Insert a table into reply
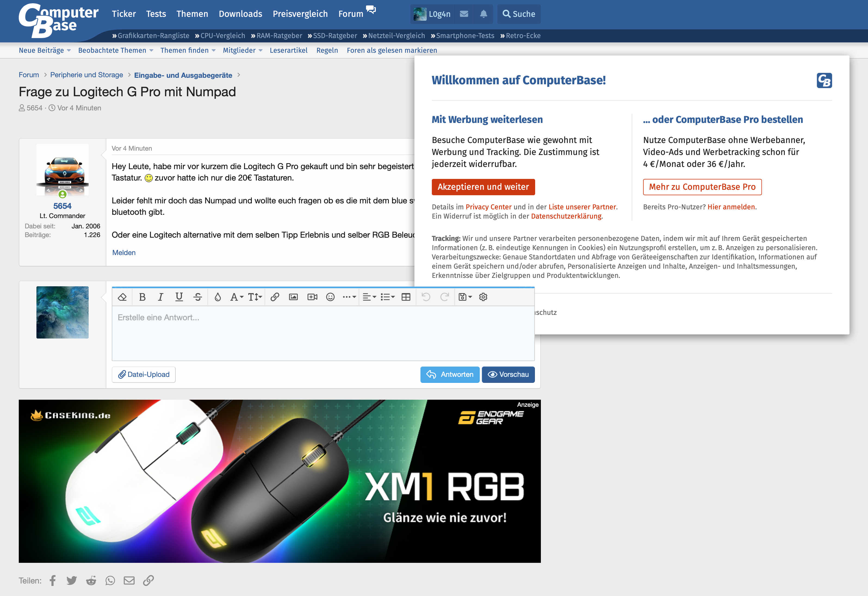This screenshot has height=596, width=868. tap(406, 297)
